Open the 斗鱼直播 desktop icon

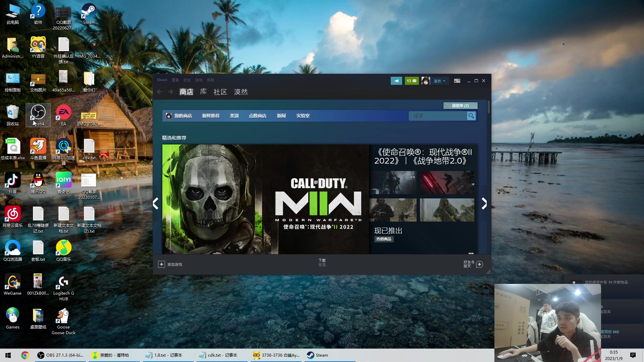pos(38,149)
